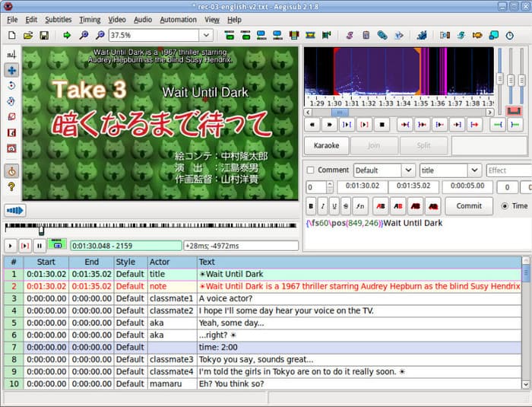Image resolution: width=532 pixels, height=407 pixels.
Task: Toggle Underline formatting button
Action: 334,206
